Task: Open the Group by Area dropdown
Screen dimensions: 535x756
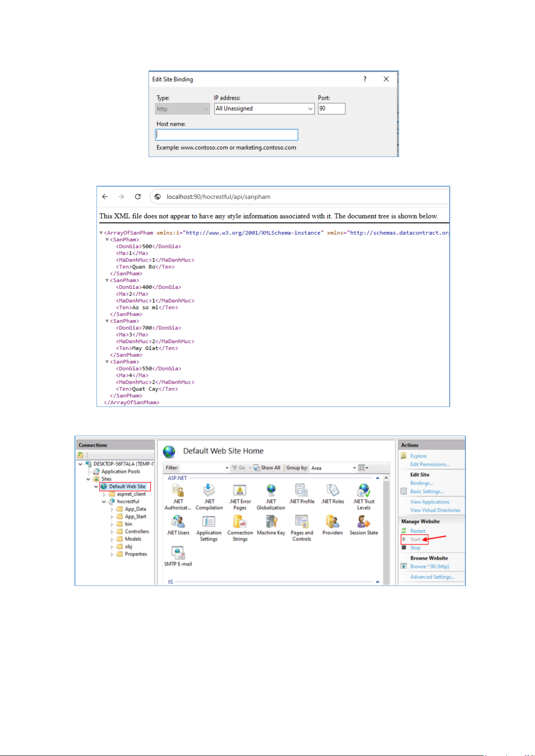Action: pos(354,468)
